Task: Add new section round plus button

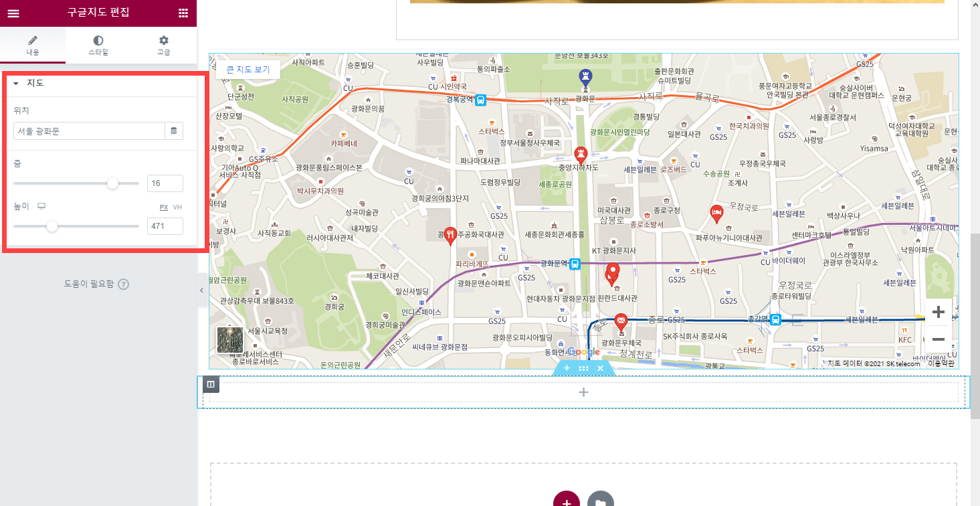Action: pos(566,502)
